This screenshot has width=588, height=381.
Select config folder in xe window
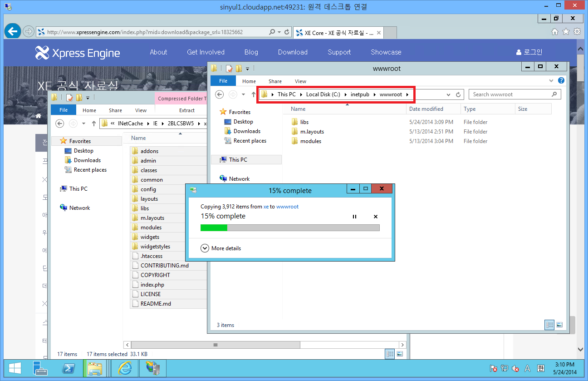pos(148,189)
